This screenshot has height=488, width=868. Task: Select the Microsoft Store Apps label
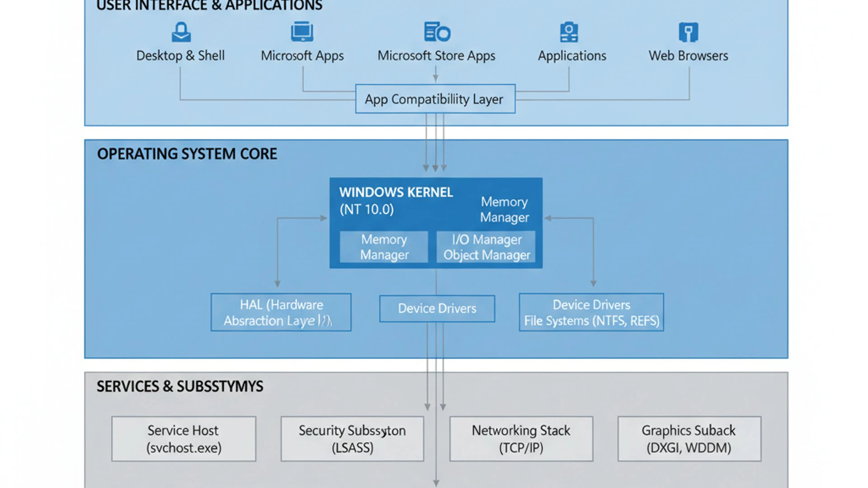coord(436,56)
